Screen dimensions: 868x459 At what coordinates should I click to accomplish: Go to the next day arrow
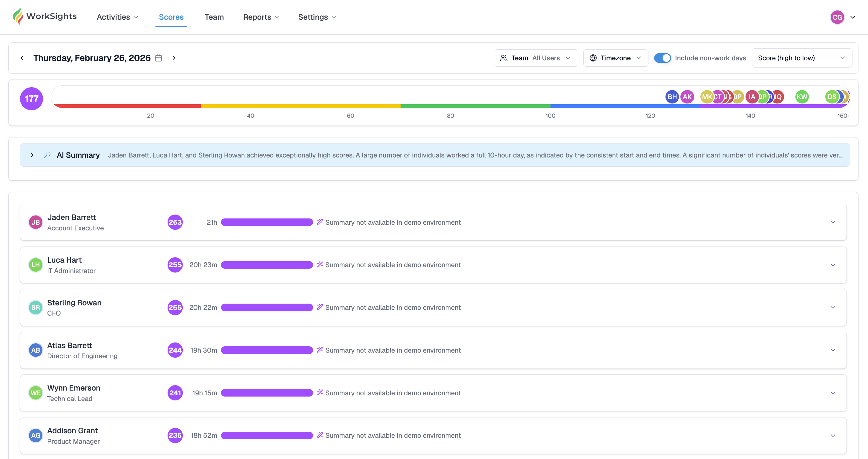coord(174,58)
